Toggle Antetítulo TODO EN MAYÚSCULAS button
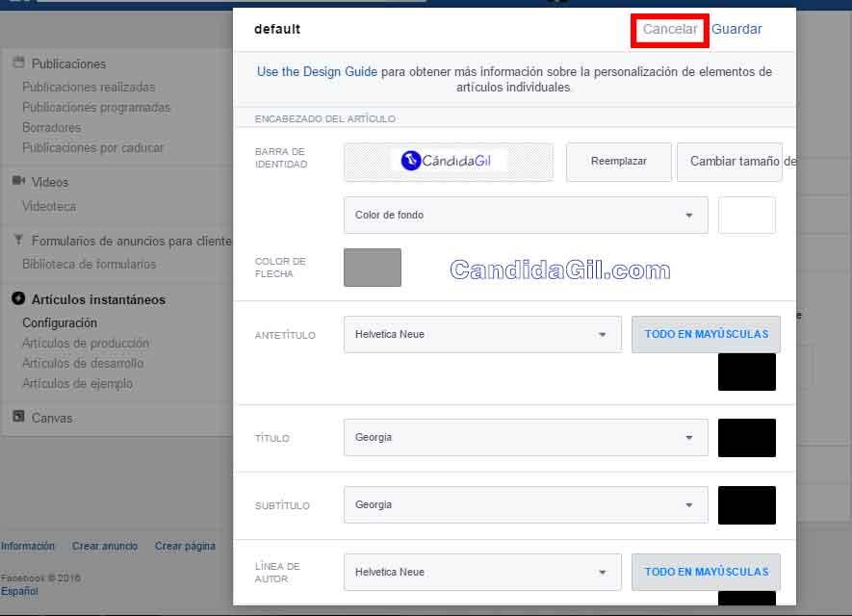 point(706,334)
